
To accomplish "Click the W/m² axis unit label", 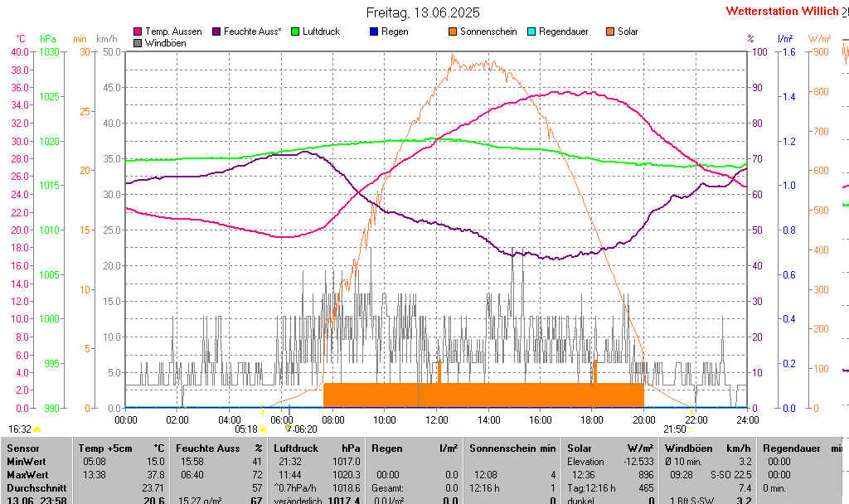I will tap(819, 39).
